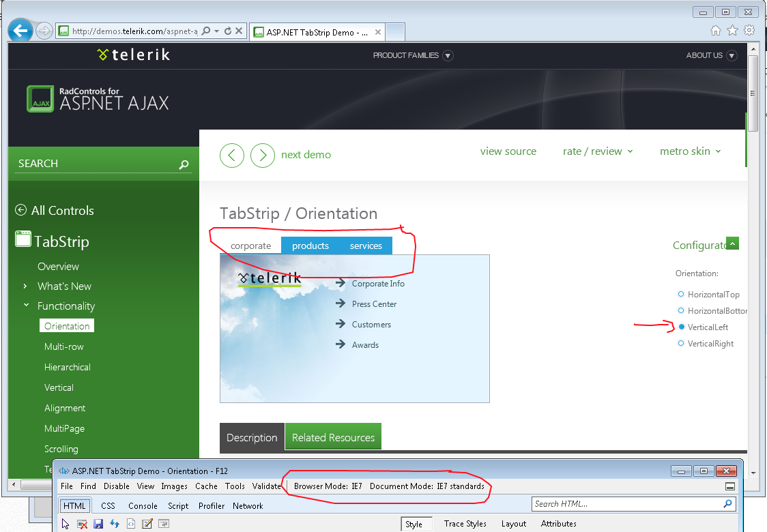Select the services tab
Screen dimensions: 767x532
pos(365,246)
